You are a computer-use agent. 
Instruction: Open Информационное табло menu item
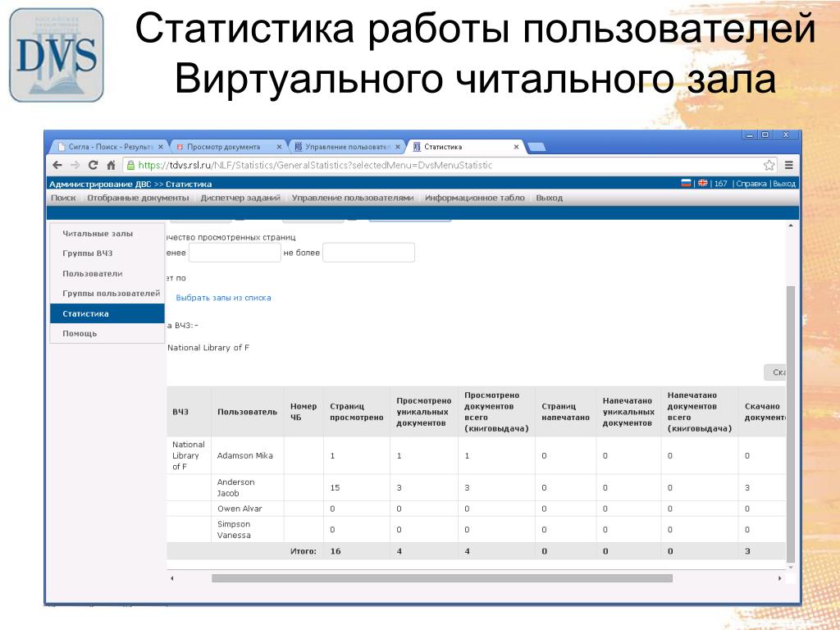click(x=474, y=198)
